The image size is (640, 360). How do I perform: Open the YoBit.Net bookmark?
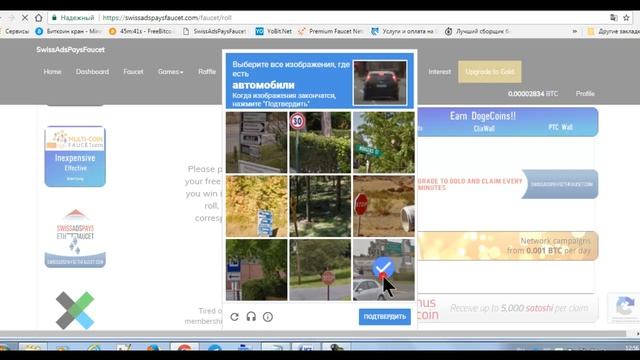273,31
